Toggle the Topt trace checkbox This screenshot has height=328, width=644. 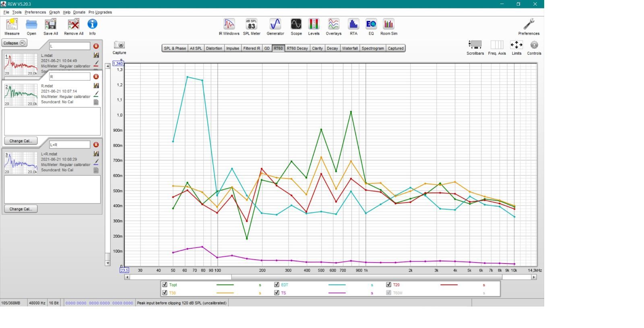(165, 284)
